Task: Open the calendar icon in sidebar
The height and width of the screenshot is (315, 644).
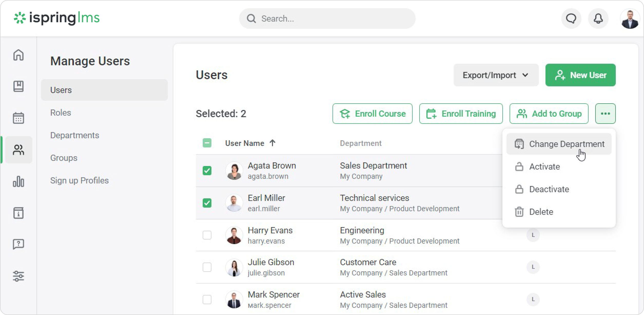Action: coord(18,118)
